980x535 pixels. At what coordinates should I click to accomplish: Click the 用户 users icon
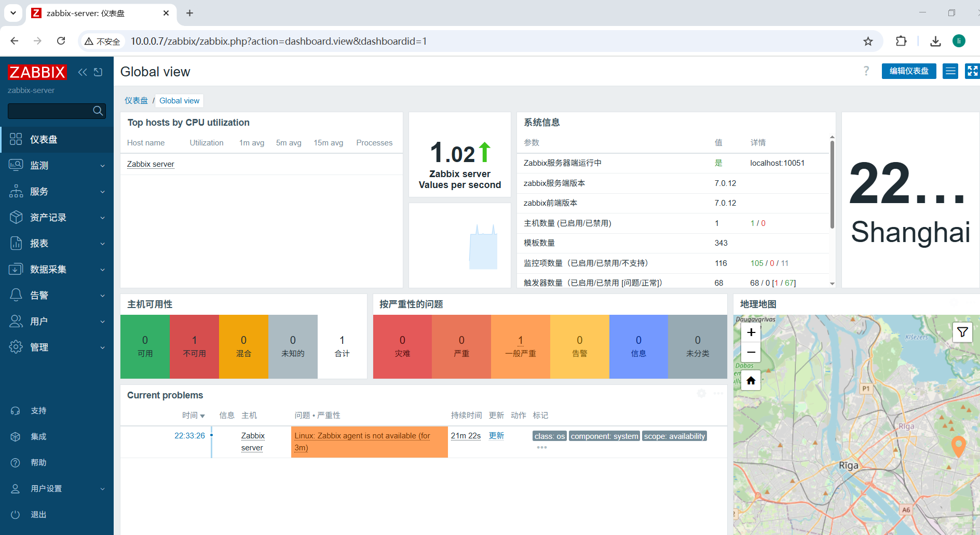coord(16,321)
